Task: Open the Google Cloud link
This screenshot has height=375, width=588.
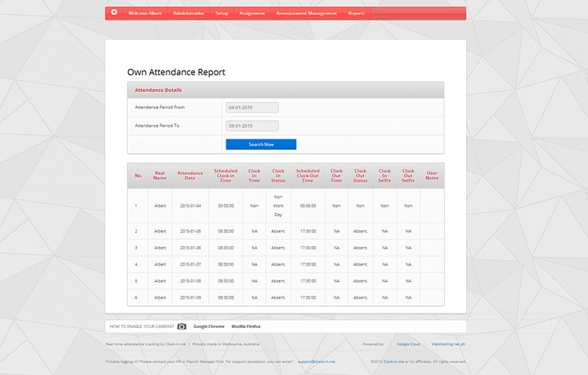Action: click(x=409, y=344)
